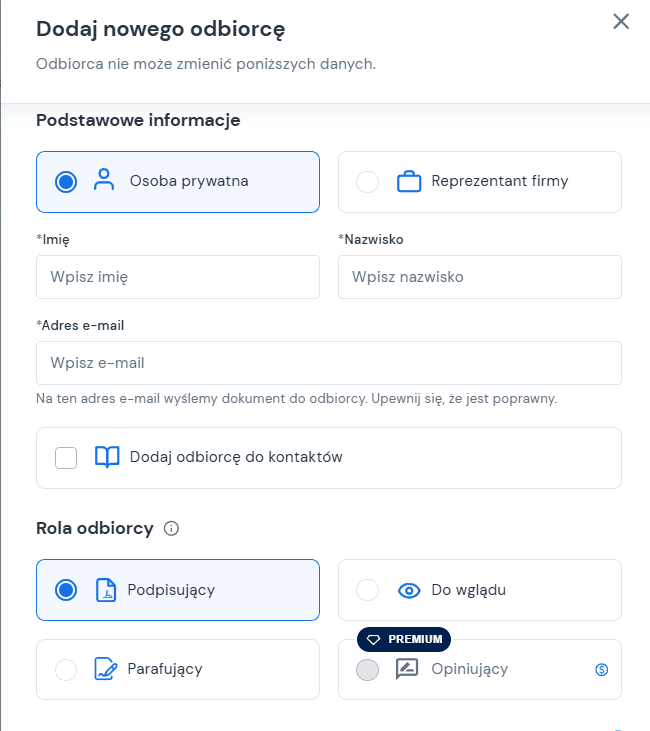Click the dollar coin icon in Opiniujący card
This screenshot has width=650, height=731.
[x=601, y=670]
